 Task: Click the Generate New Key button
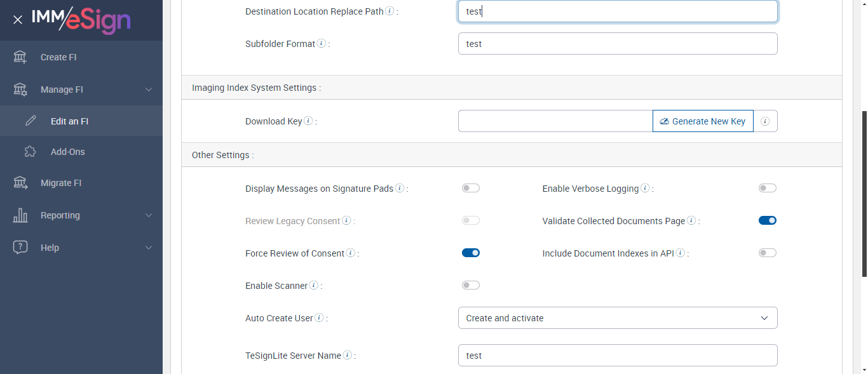point(703,121)
